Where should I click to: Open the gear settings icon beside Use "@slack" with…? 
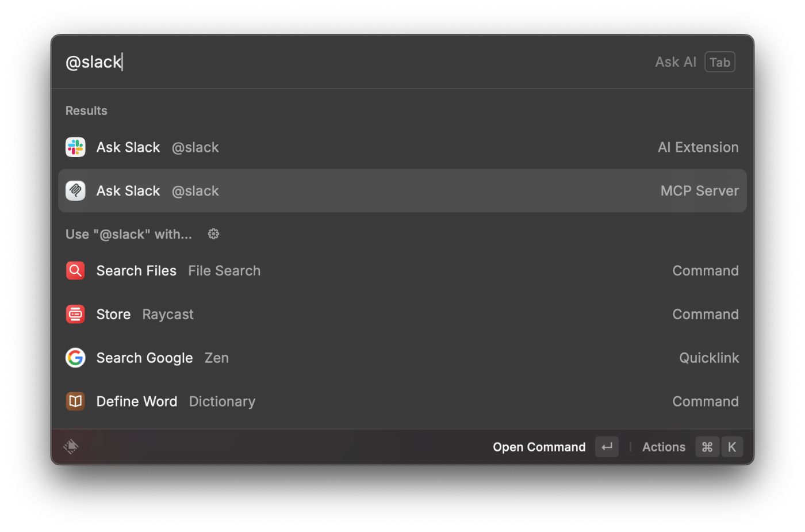(213, 234)
